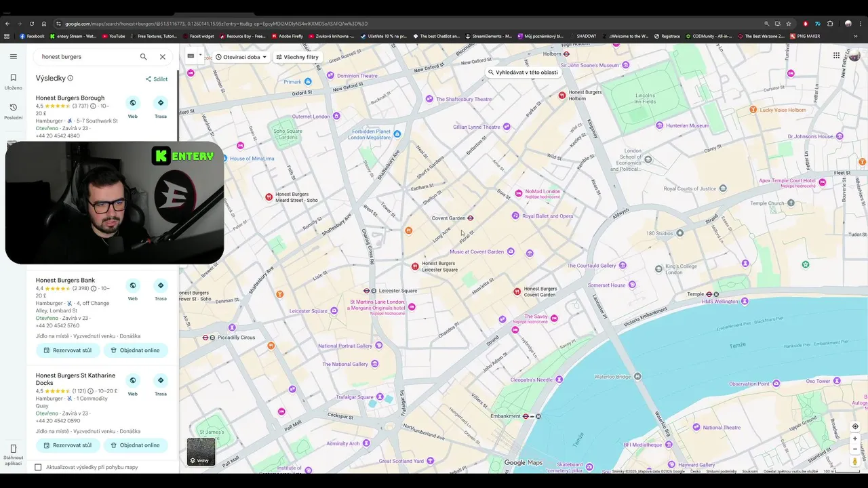This screenshot has height=488, width=868.
Task: Get Trasa directions to Honest Burgers Bank
Action: 161,289
